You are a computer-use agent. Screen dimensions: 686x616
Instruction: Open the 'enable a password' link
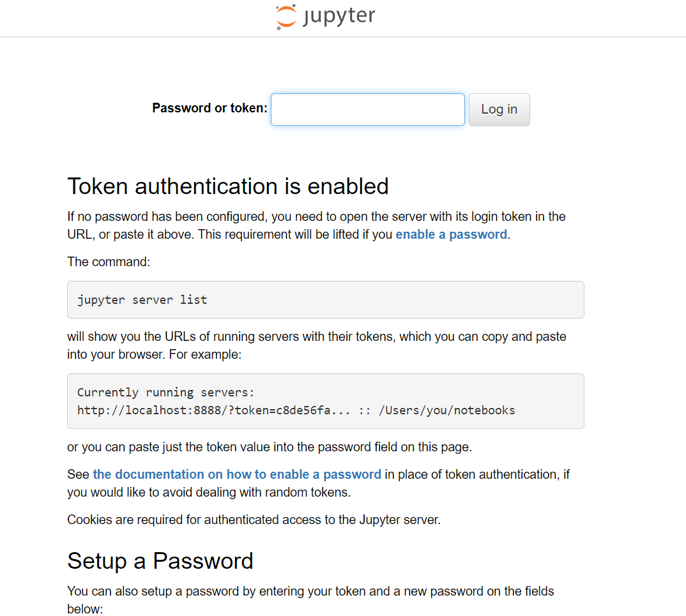point(451,234)
